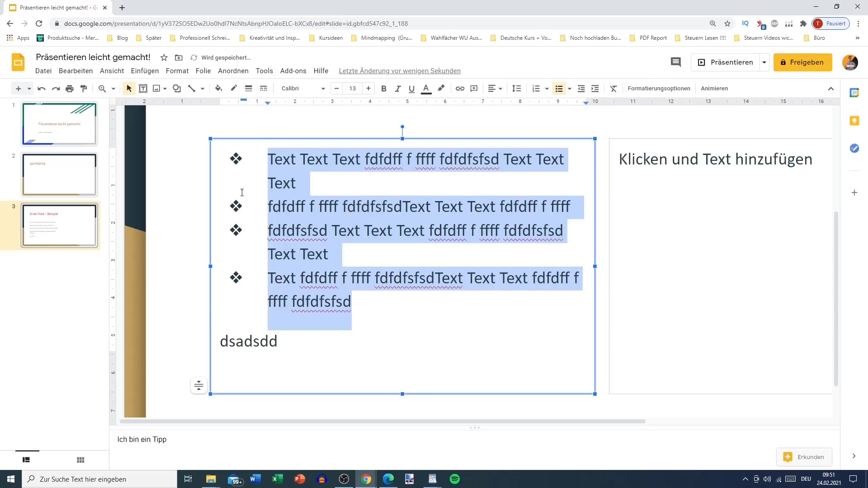Click the clear formatting icon
The width and height of the screenshot is (868, 488).
[x=613, y=89]
